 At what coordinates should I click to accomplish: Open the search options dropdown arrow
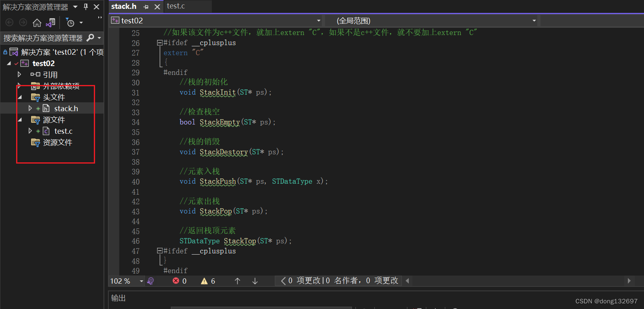99,38
